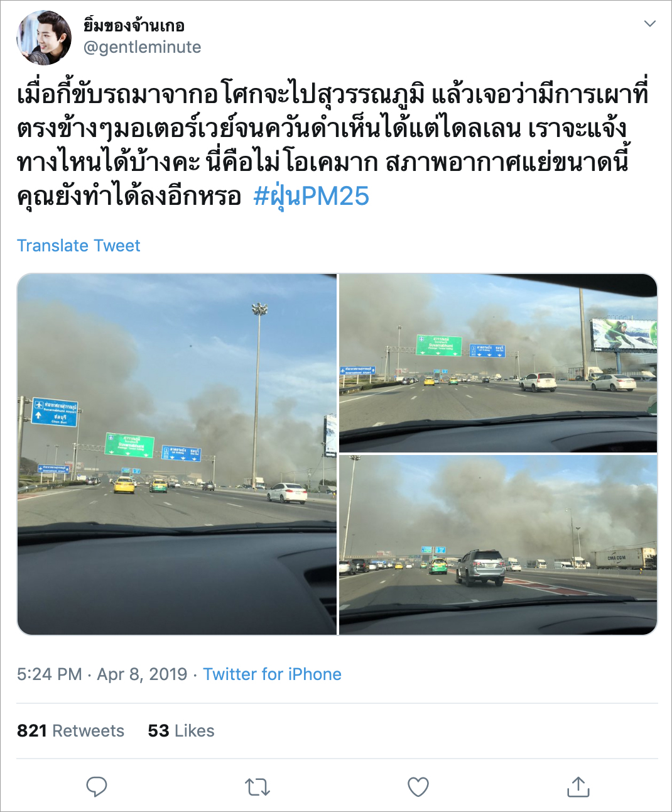Click Translate Tweet link
672x812 pixels.
click(79, 246)
